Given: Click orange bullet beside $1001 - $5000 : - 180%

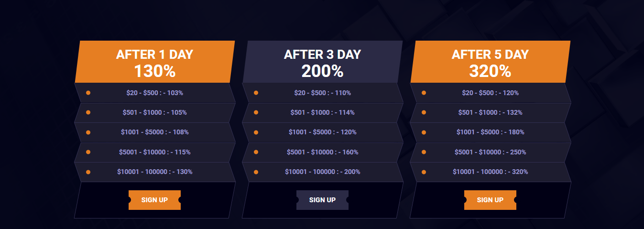Looking at the screenshot, I should pyautogui.click(x=424, y=132).
